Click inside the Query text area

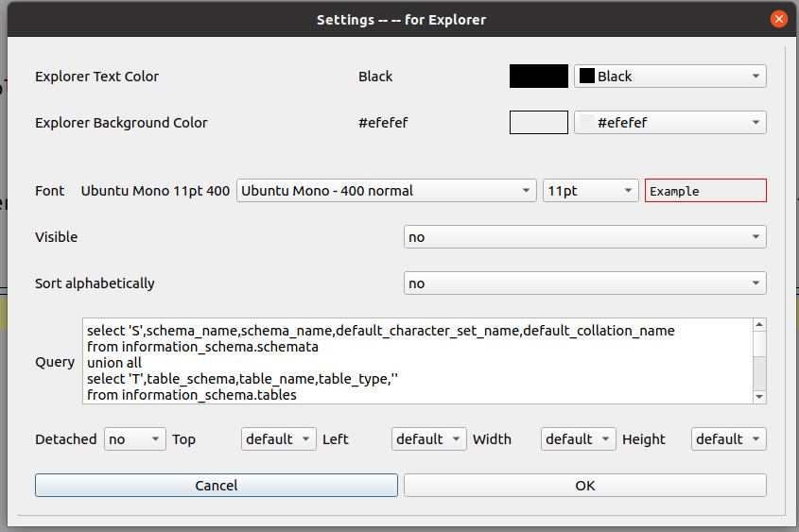(x=417, y=361)
